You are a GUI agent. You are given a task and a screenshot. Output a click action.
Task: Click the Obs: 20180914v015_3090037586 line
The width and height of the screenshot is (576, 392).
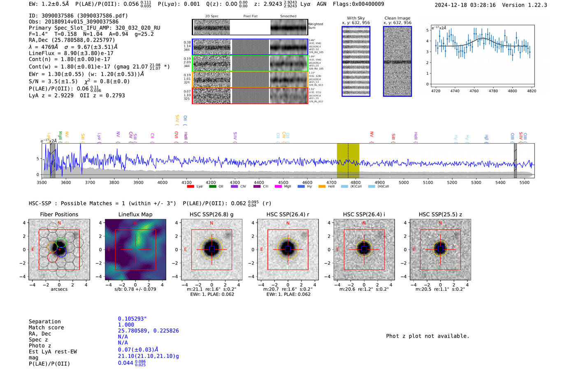[74, 22]
